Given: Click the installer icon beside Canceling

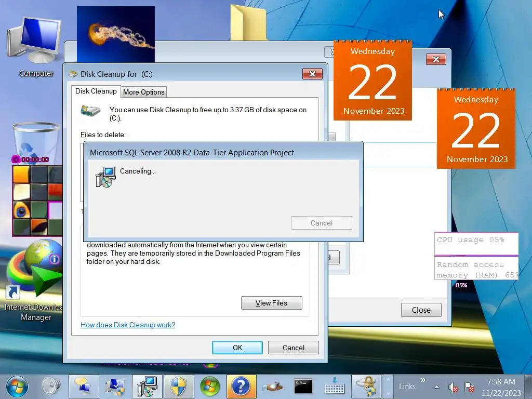Looking at the screenshot, I should (105, 177).
